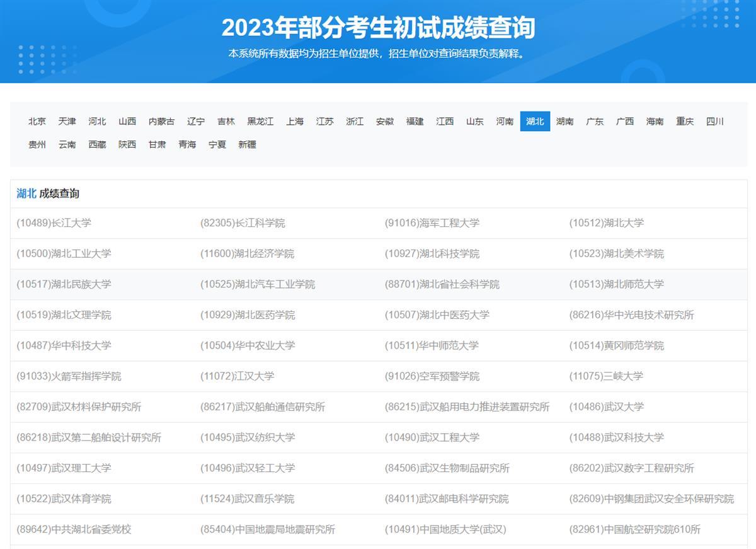Open (11600)湖北经济学院 link
This screenshot has height=549, width=756.
click(248, 253)
